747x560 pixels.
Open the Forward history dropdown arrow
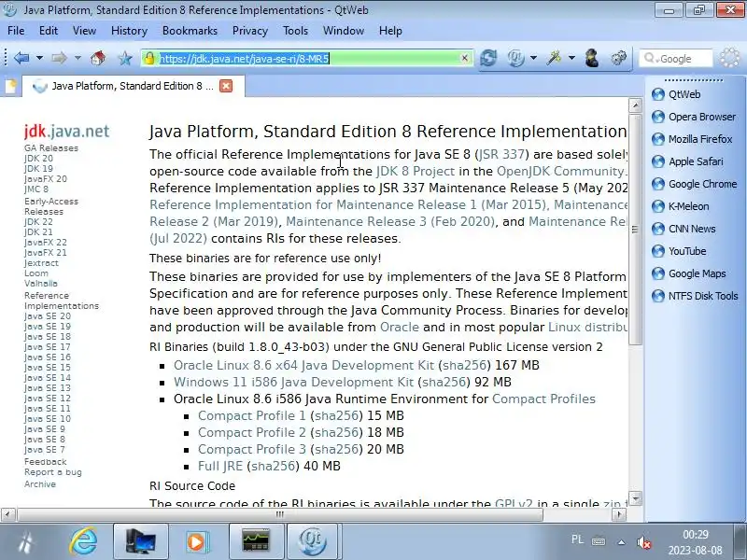(78, 58)
